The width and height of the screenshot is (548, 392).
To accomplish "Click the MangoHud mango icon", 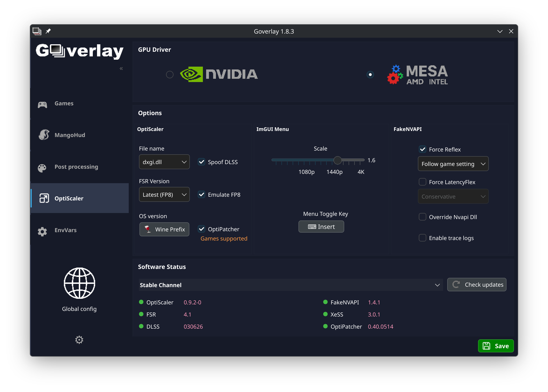I will coord(44,135).
